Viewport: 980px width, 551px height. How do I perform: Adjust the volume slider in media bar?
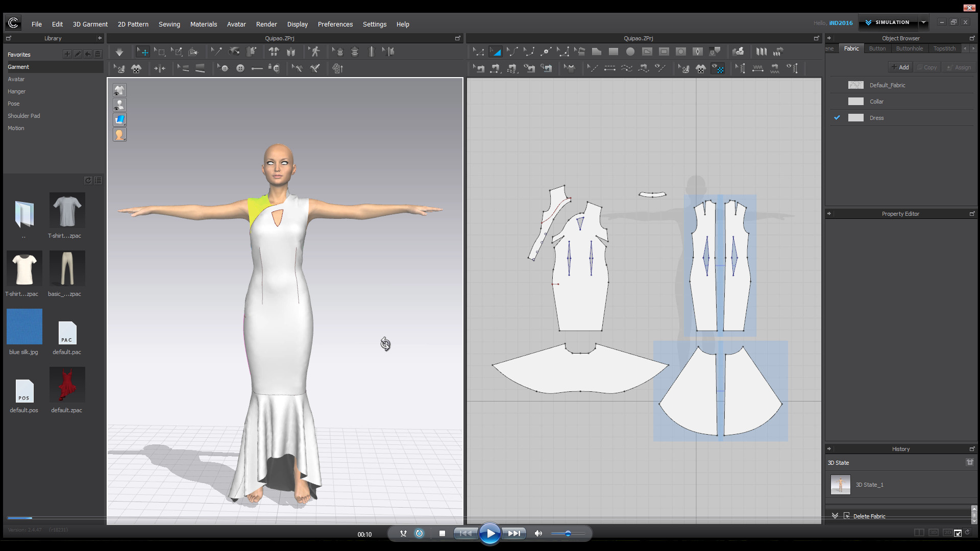click(x=568, y=534)
